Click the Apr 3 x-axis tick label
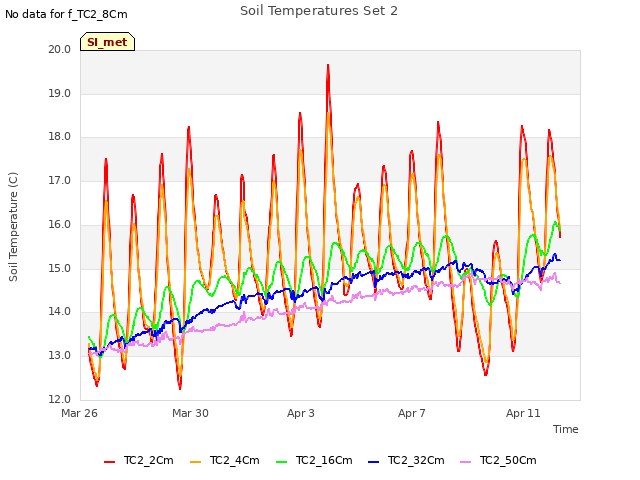 click(x=301, y=413)
